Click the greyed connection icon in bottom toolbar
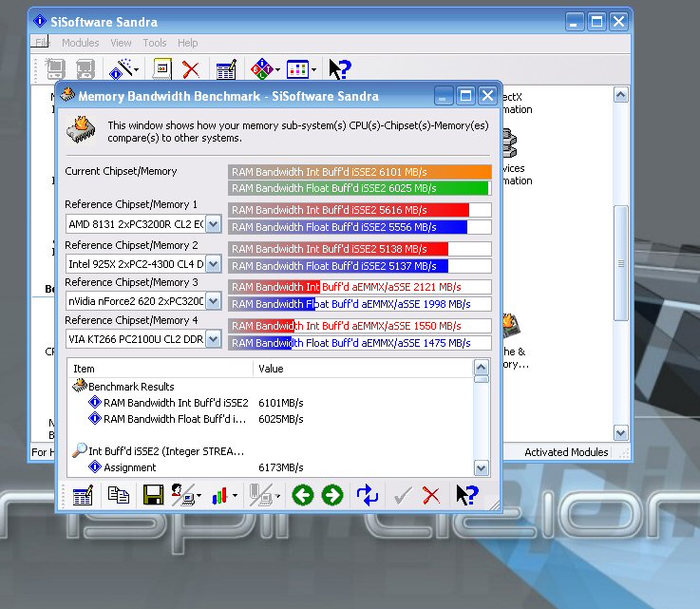700x609 pixels. [x=260, y=495]
